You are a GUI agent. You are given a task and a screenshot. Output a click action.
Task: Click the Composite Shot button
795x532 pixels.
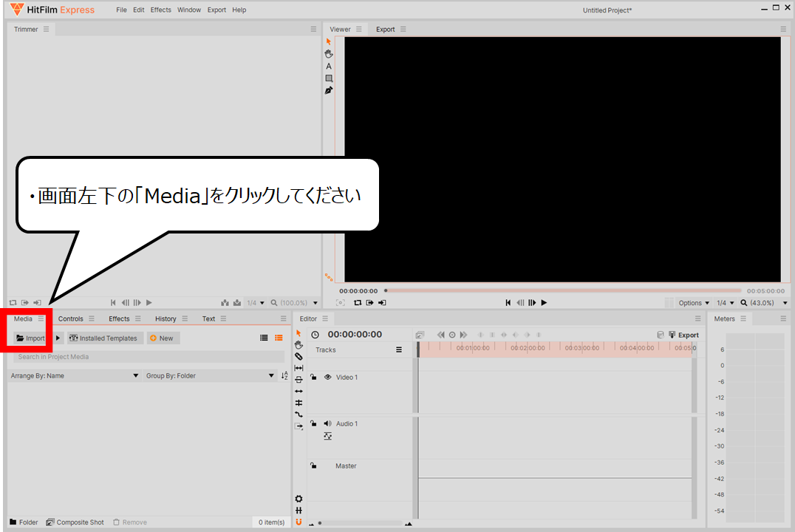75,522
